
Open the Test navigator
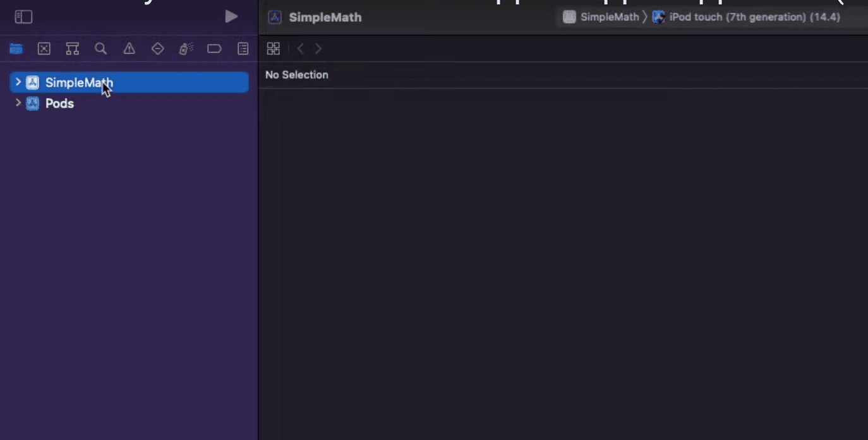click(x=157, y=48)
